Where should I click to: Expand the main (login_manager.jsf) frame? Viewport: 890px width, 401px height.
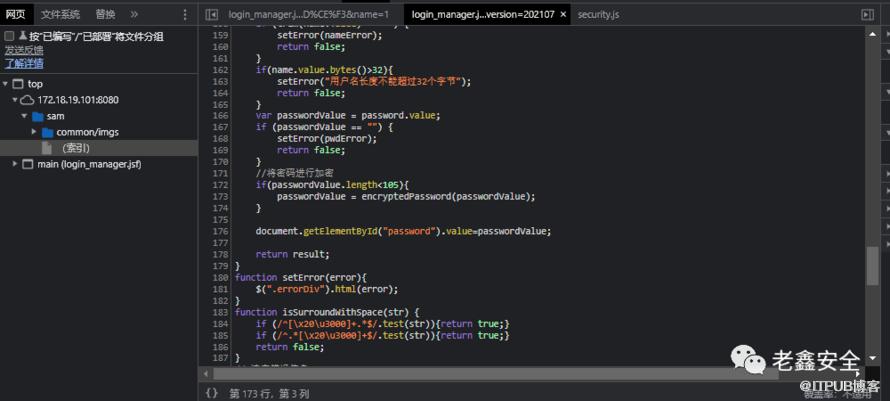(x=14, y=164)
